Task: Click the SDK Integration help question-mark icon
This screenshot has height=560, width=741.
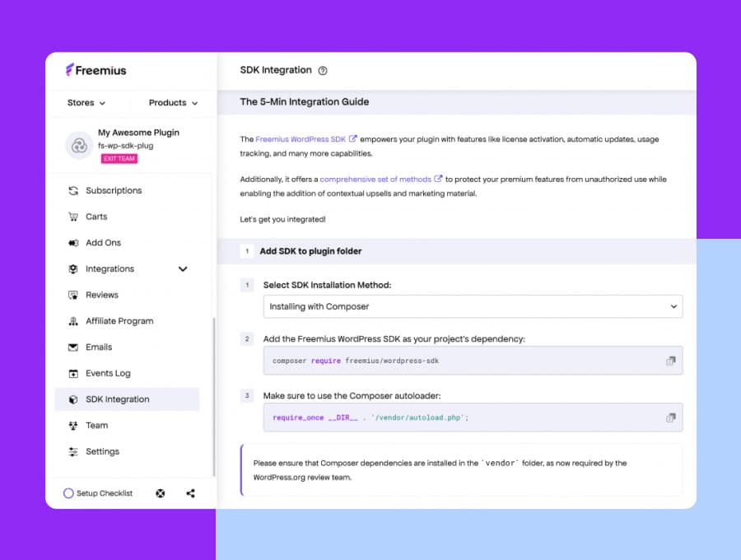Action: [322, 71]
